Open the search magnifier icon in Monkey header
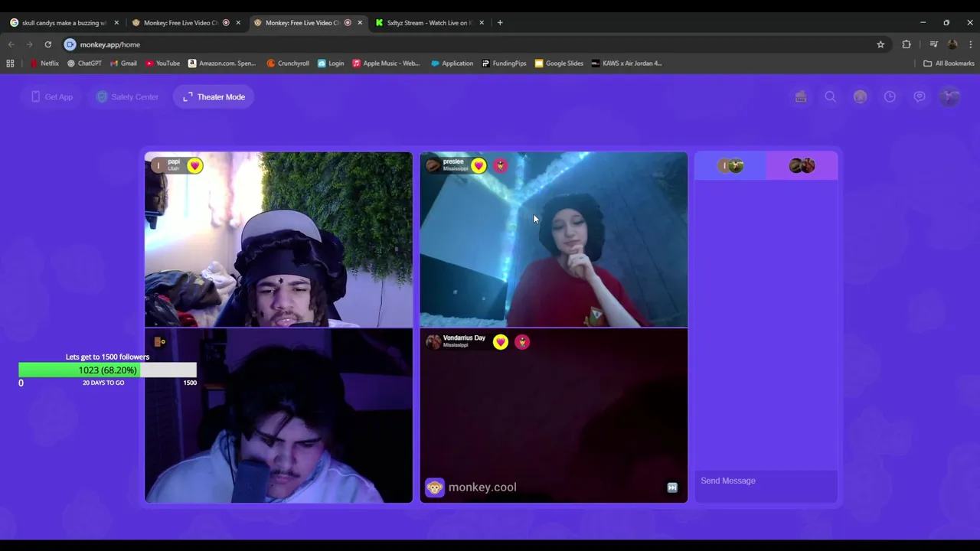The image size is (980, 551). click(x=830, y=96)
